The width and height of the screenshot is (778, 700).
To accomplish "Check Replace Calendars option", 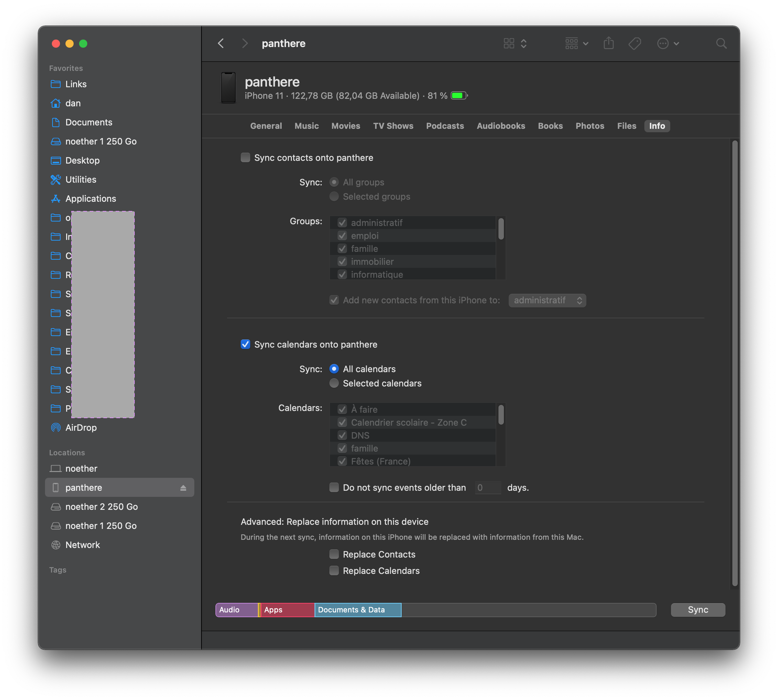I will coord(334,570).
